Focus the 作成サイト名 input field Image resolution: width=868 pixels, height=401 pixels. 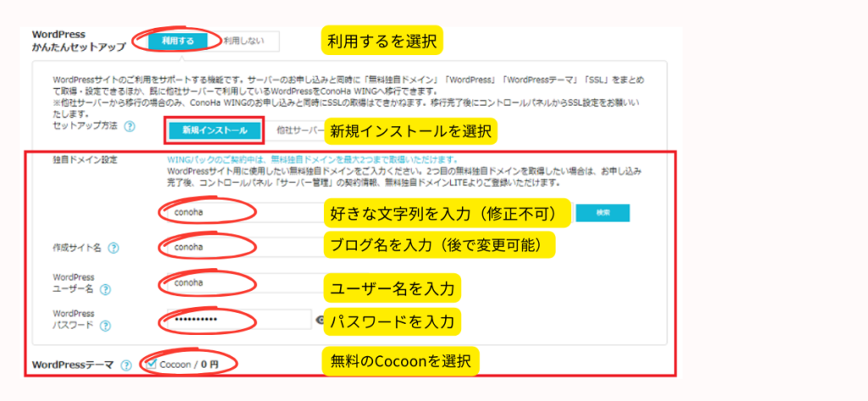[245, 247]
